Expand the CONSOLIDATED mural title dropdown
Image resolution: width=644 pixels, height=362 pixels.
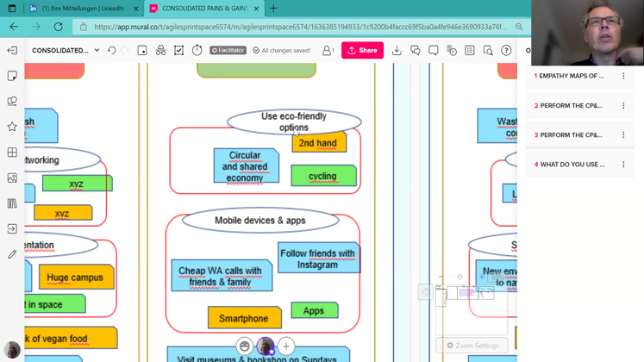(x=97, y=51)
